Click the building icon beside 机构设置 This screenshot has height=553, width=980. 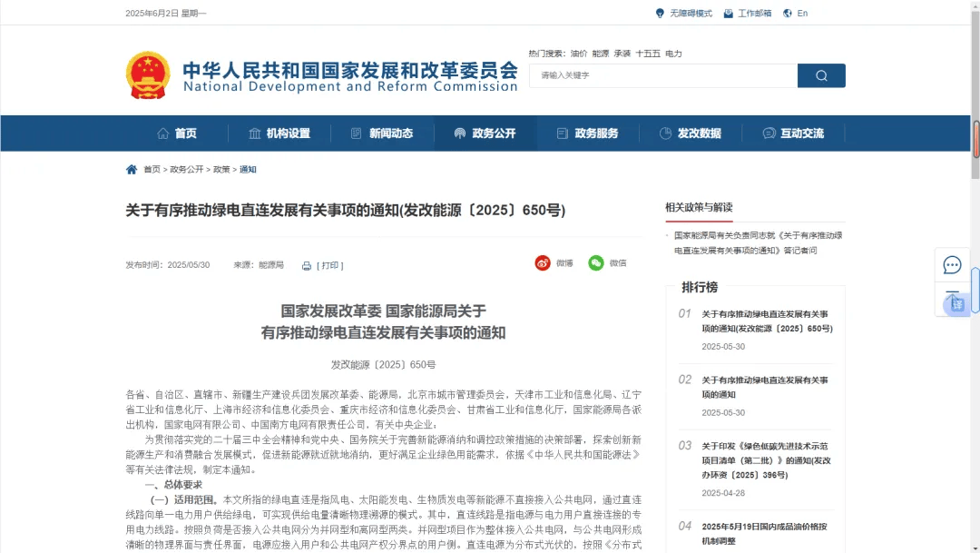tap(255, 133)
